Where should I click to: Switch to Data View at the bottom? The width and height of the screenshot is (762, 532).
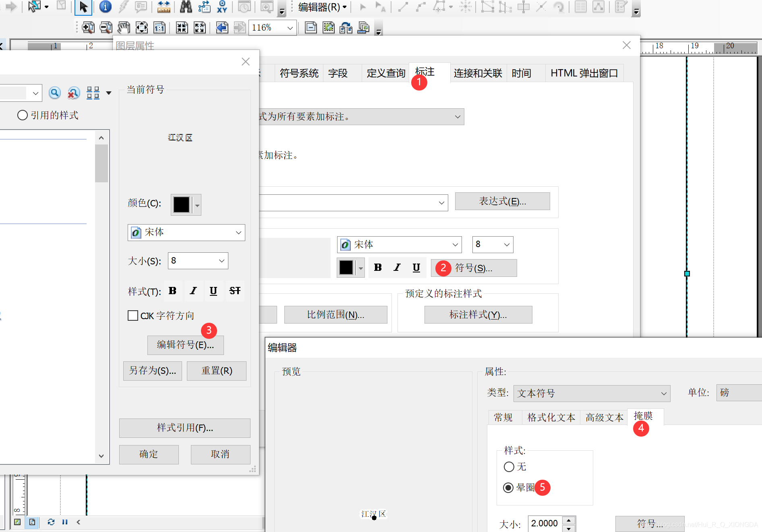coord(17,522)
